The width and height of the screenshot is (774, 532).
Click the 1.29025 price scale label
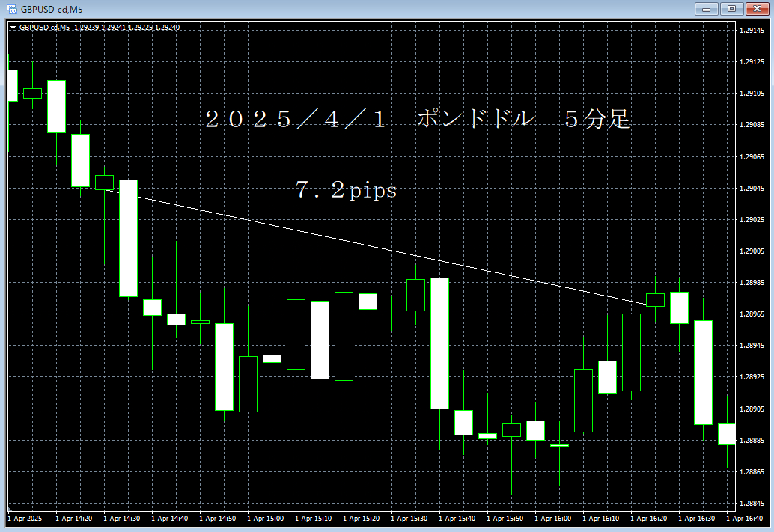(752, 220)
